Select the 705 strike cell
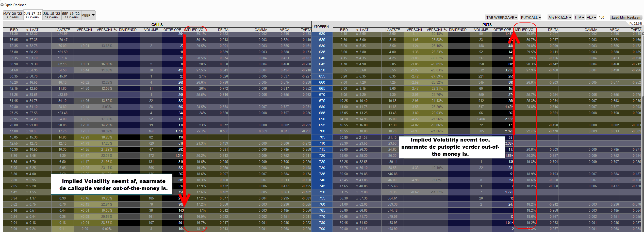This screenshot has height=232, width=644. pos(322,137)
